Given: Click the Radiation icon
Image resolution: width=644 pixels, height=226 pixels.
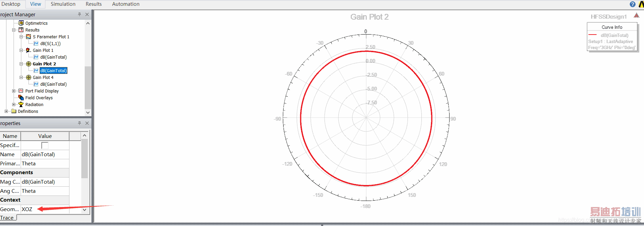Looking at the screenshot, I should [x=21, y=104].
